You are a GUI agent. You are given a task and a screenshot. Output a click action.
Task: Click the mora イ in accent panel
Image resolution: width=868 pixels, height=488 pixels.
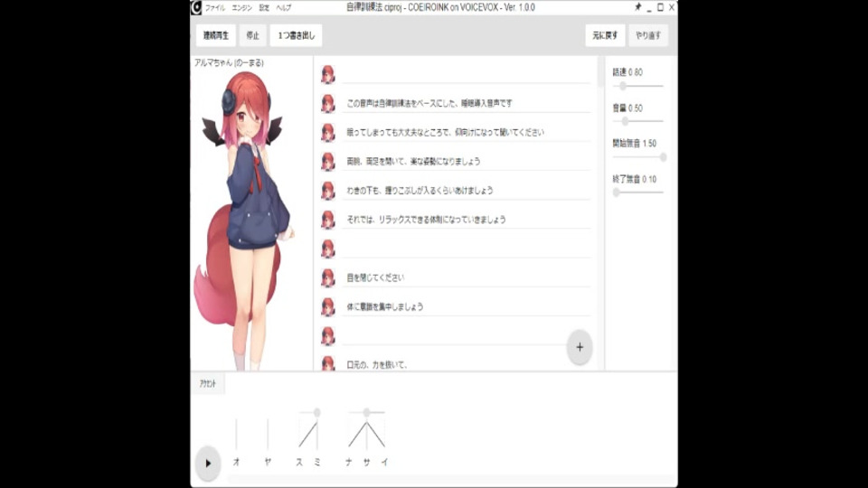pos(385,462)
